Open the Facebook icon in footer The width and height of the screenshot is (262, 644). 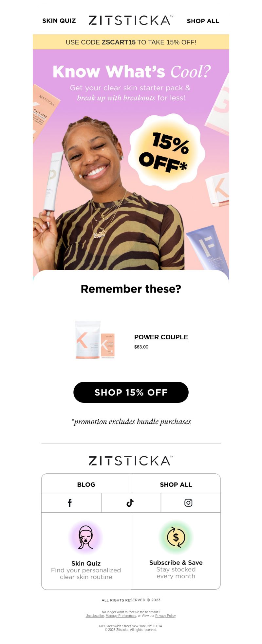70,503
